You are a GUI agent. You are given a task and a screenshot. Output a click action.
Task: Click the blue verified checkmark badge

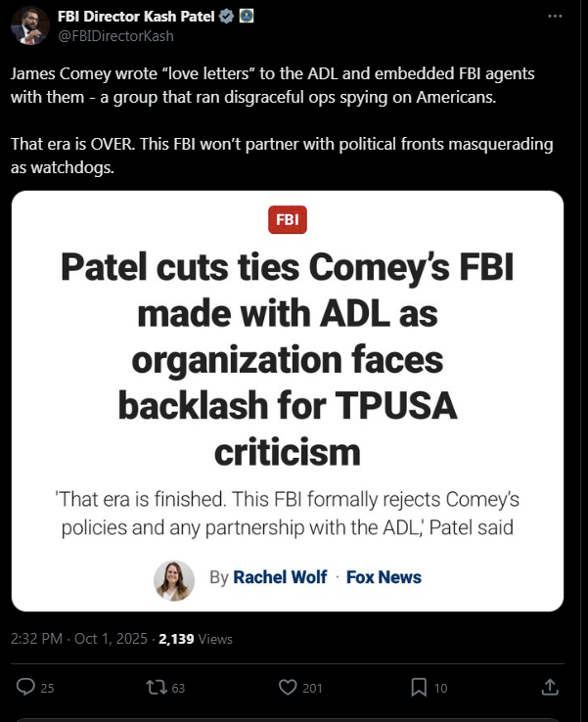(226, 17)
